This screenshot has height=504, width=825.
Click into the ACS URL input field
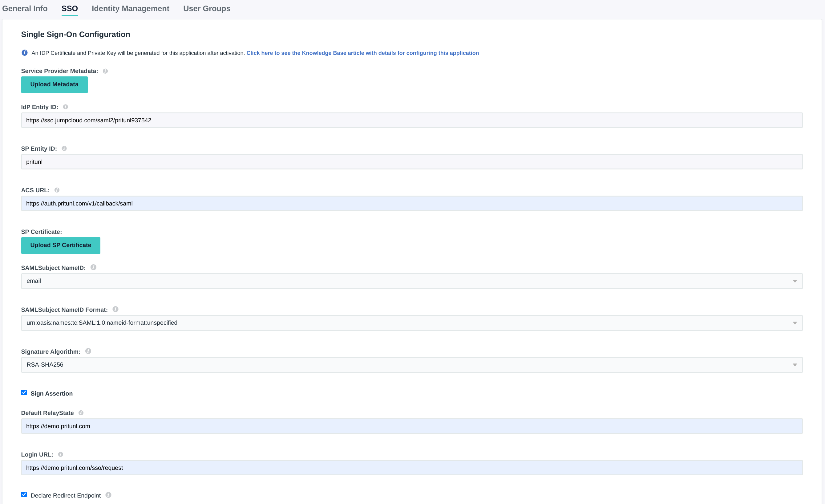click(x=411, y=203)
